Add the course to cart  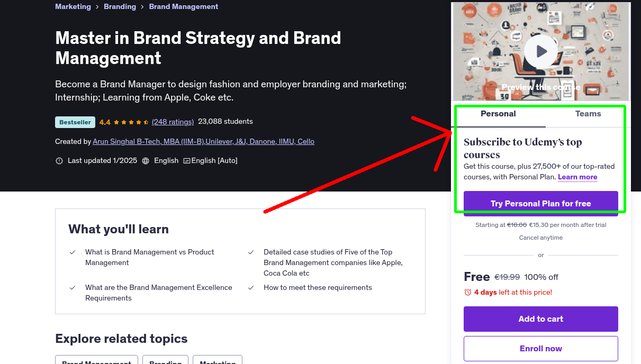pos(541,319)
